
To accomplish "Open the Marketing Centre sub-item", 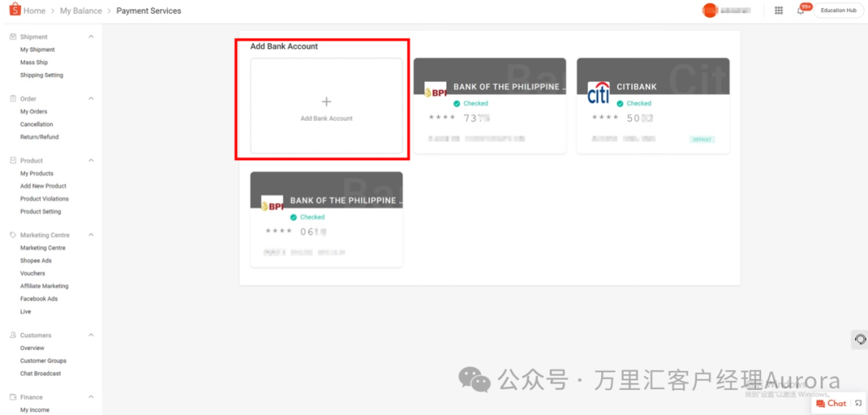I will (43, 248).
